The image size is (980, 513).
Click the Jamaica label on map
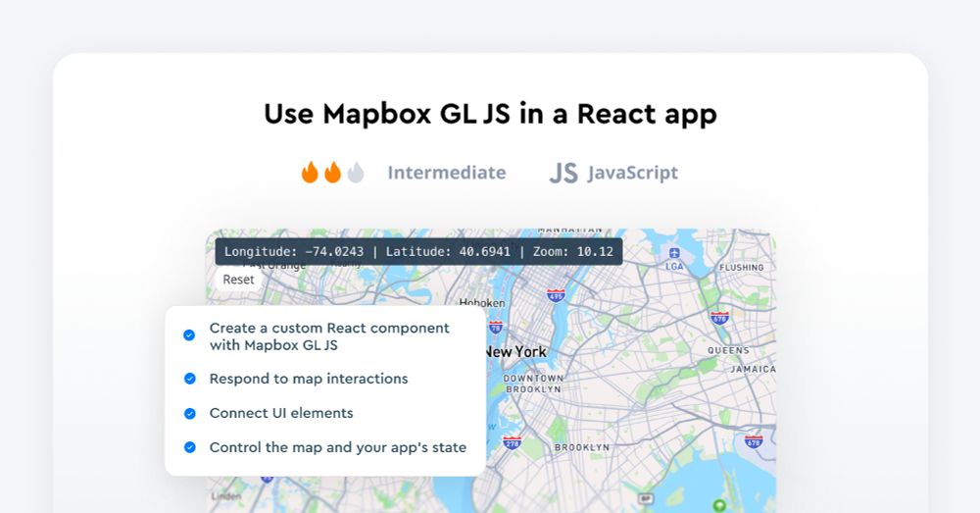coord(753,369)
